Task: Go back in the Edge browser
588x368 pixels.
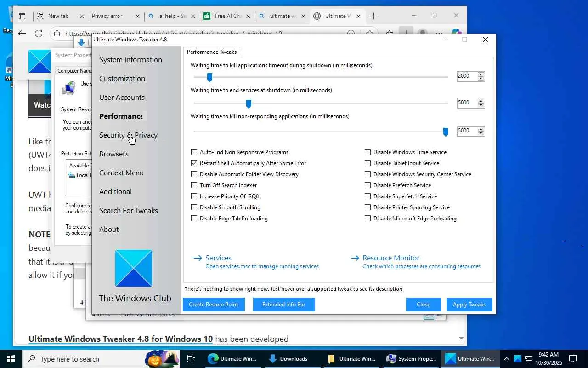Action: click(x=22, y=33)
